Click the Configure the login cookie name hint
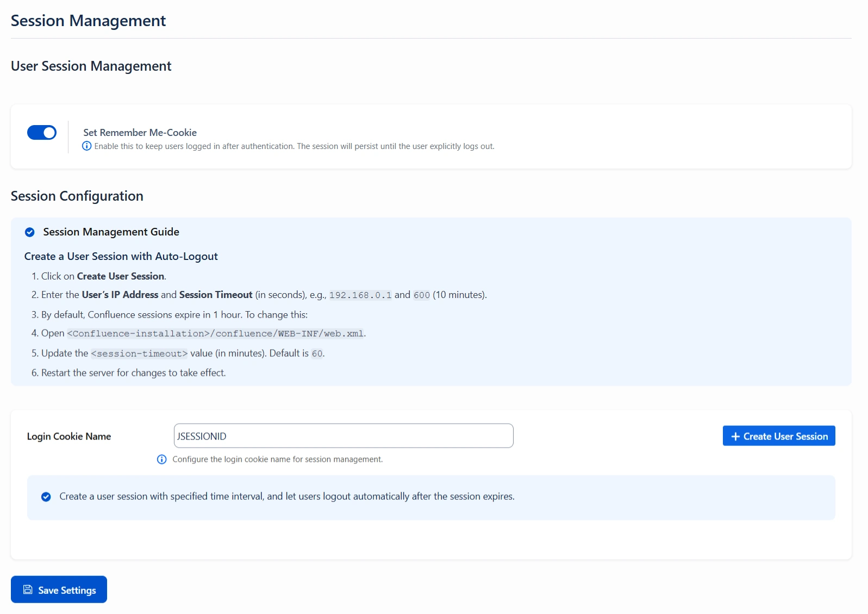Viewport: 868px width, 614px height. pos(278,460)
